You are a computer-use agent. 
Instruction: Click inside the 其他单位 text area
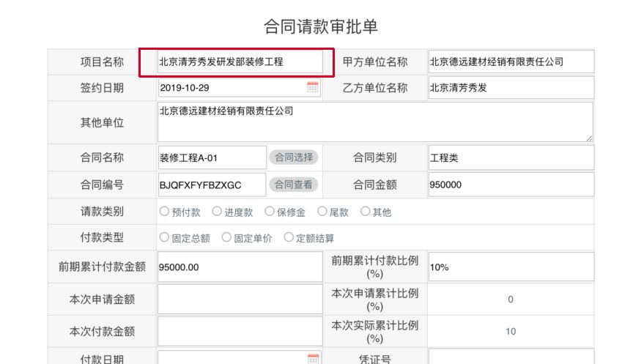click(x=374, y=122)
